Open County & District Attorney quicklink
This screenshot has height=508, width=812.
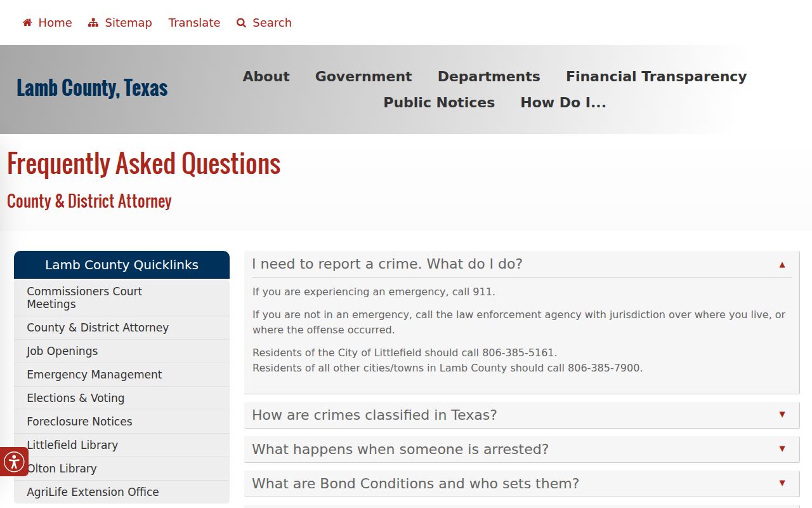tap(122, 328)
